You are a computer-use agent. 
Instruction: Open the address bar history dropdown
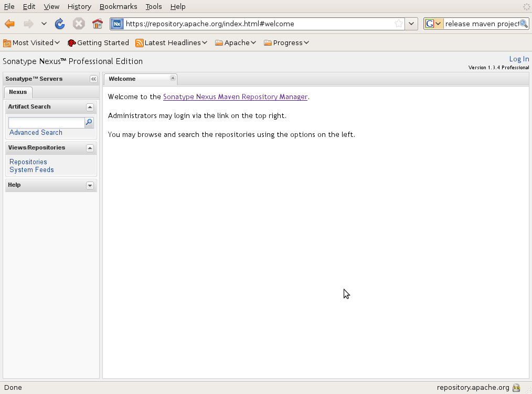pyautogui.click(x=411, y=24)
